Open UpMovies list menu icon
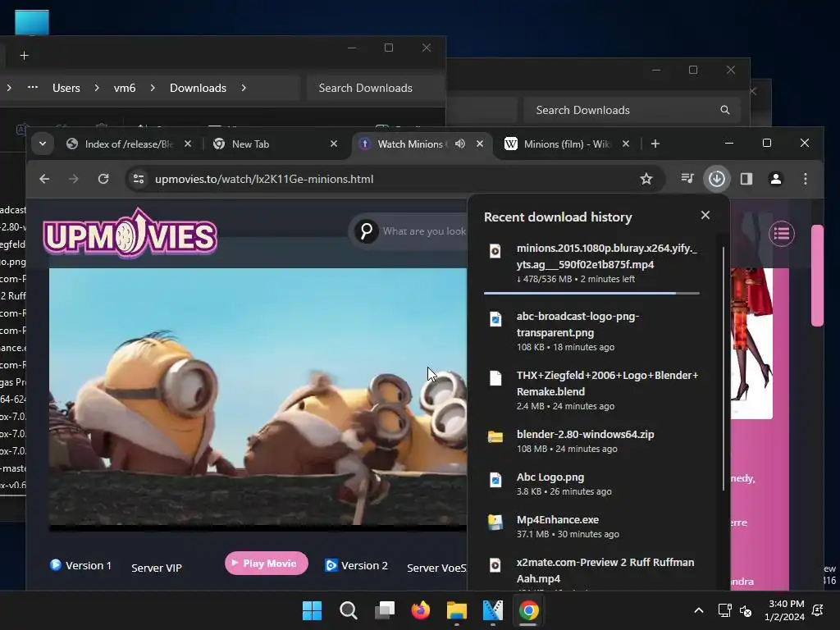840x630 pixels. pos(782,234)
